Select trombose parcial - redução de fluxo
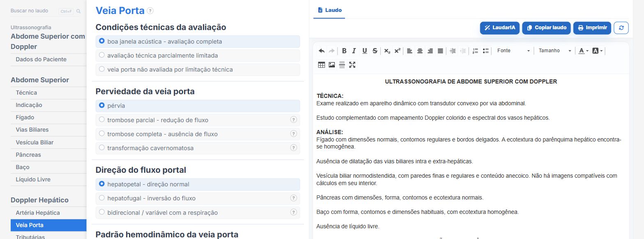Image resolution: width=644 pixels, height=239 pixels. click(198, 120)
